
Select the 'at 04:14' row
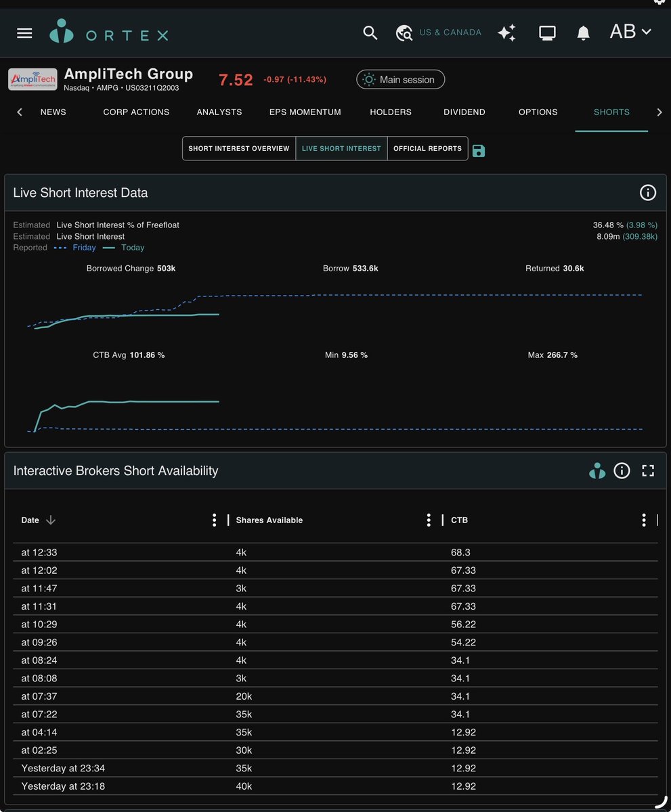335,732
